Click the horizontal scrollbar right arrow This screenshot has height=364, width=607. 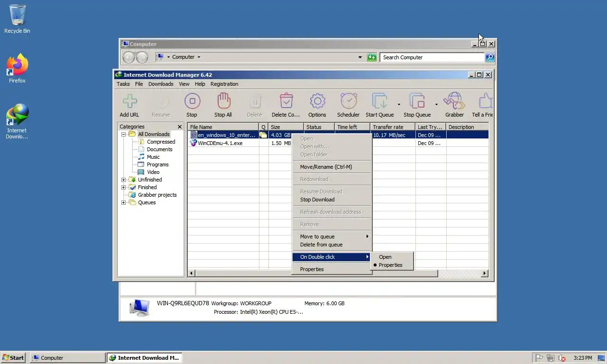(x=485, y=273)
